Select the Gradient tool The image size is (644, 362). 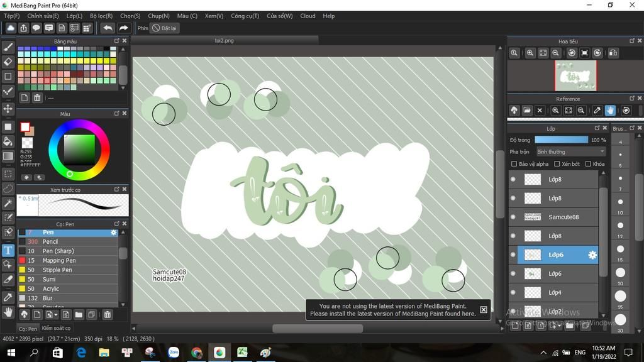[8, 156]
